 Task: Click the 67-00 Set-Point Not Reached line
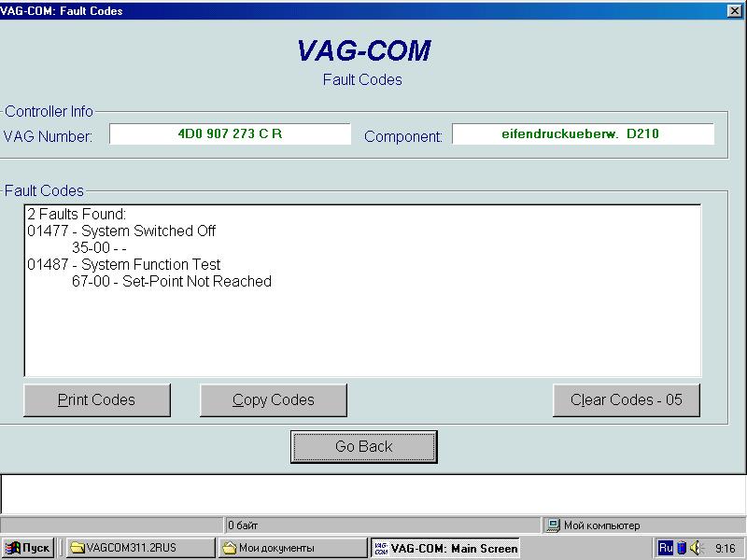[x=171, y=282]
